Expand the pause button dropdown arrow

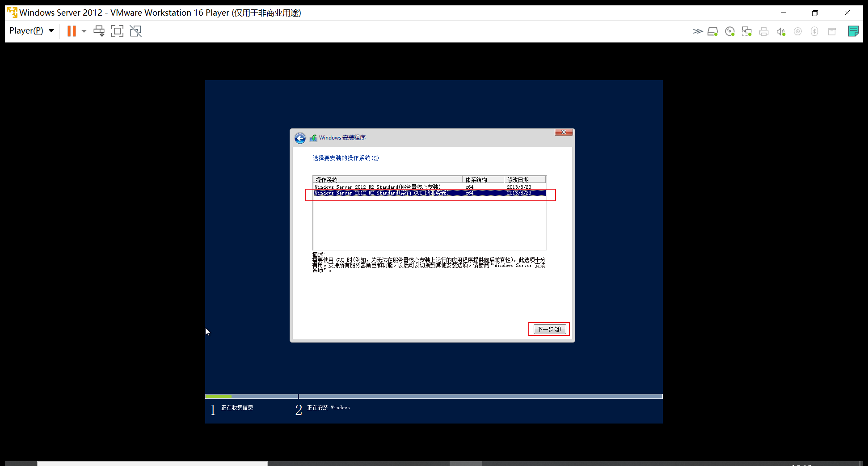tap(84, 31)
